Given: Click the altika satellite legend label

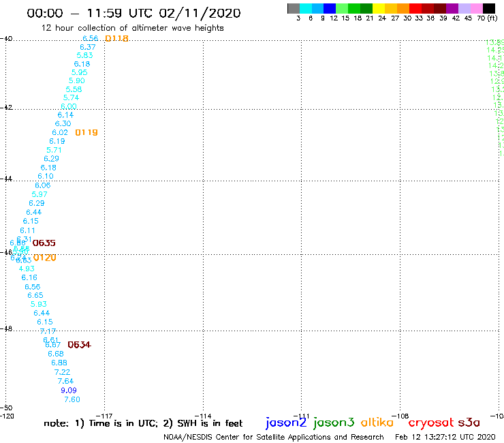Looking at the screenshot, I should click(377, 423).
